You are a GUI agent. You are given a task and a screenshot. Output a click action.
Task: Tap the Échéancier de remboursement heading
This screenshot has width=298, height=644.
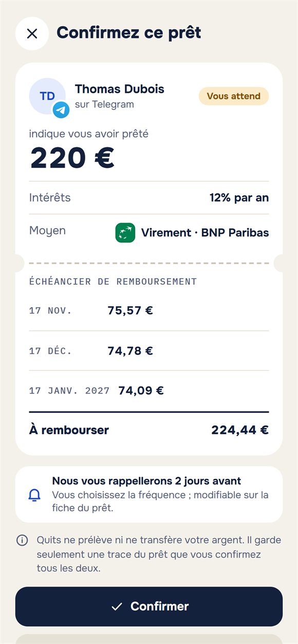tap(113, 281)
